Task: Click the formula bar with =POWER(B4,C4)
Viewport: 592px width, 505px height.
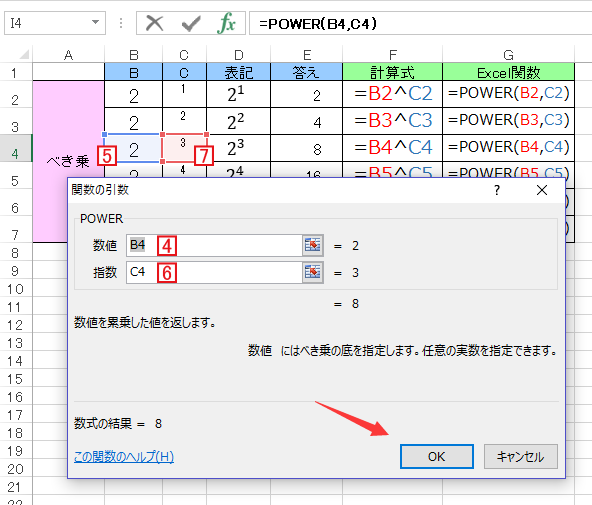Action: tap(421, 23)
